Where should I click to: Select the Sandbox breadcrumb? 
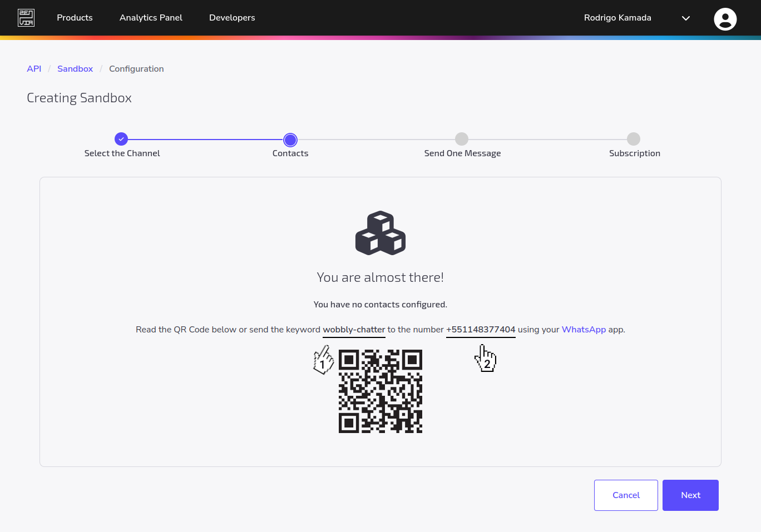pyautogui.click(x=75, y=68)
